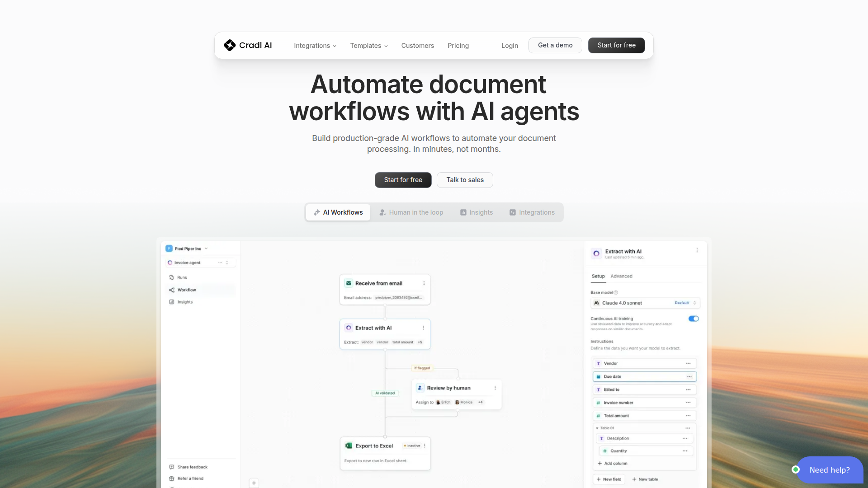868x488 pixels.
Task: Open the Extract with AI panel kebab menu
Action: (x=697, y=250)
